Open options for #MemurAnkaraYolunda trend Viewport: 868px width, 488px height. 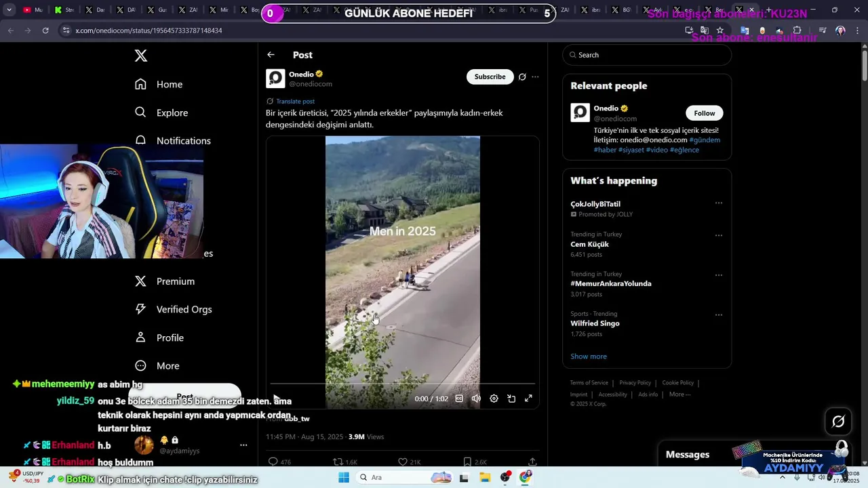tap(719, 275)
